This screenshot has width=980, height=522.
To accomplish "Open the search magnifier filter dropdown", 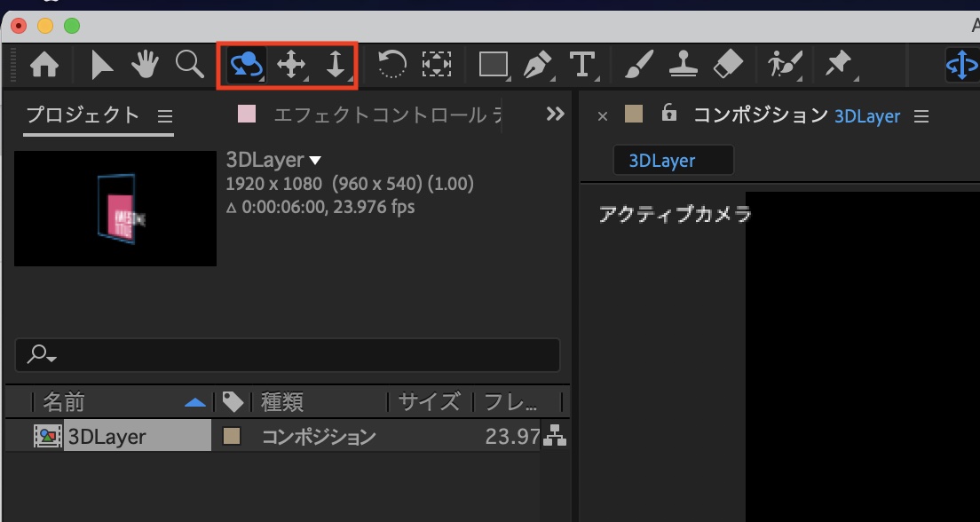I will 42,354.
